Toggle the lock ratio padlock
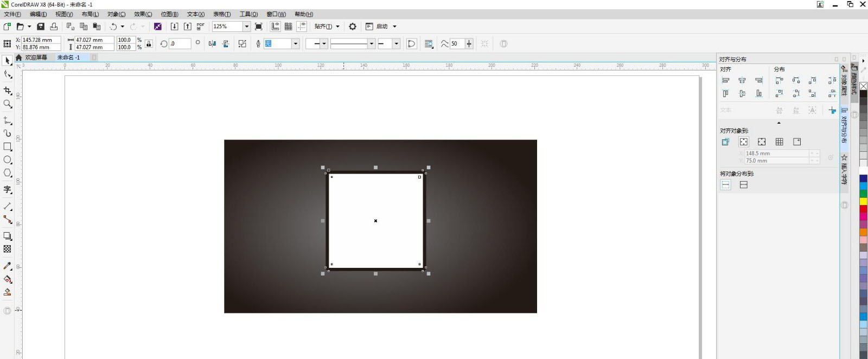The image size is (868, 359). (x=149, y=44)
